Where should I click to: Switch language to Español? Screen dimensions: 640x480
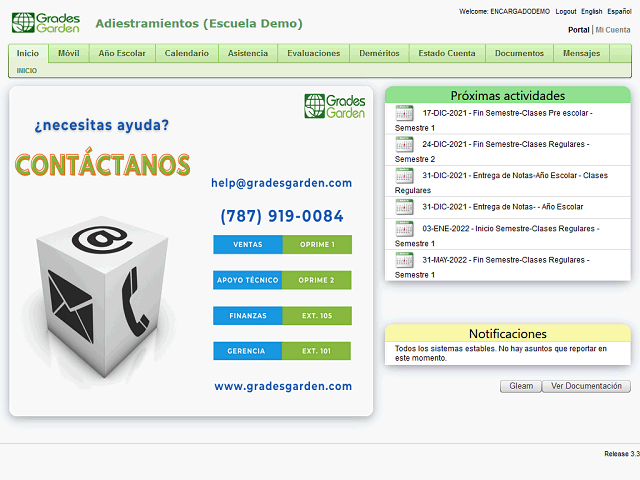619,11
